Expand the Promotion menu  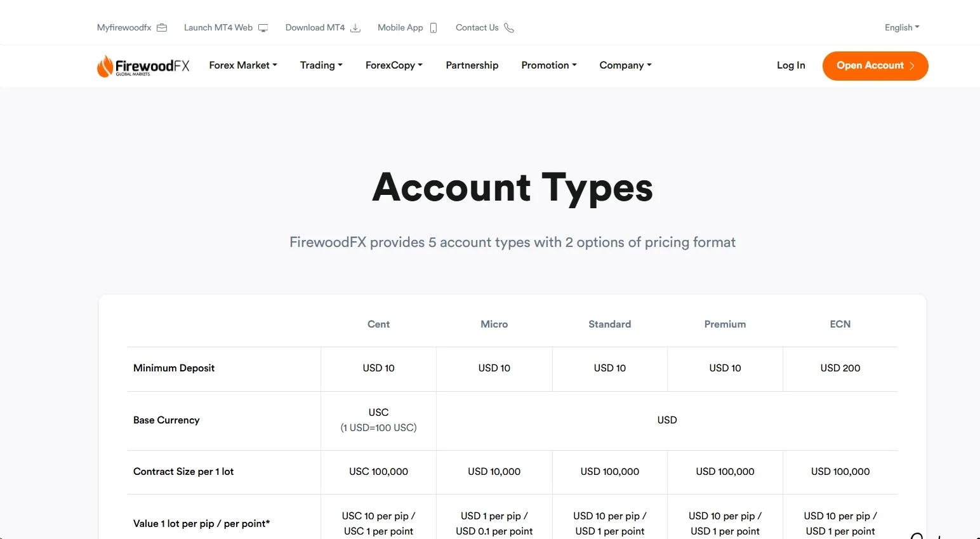[549, 65]
